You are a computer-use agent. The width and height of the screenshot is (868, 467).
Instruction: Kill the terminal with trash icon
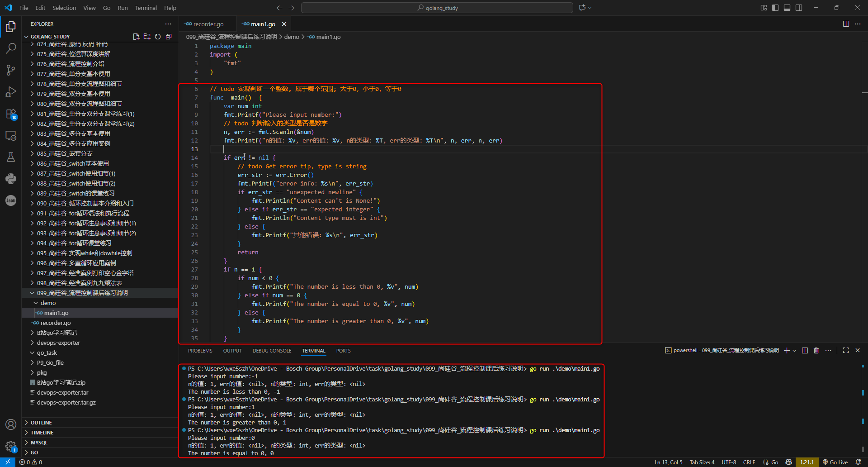(x=816, y=351)
